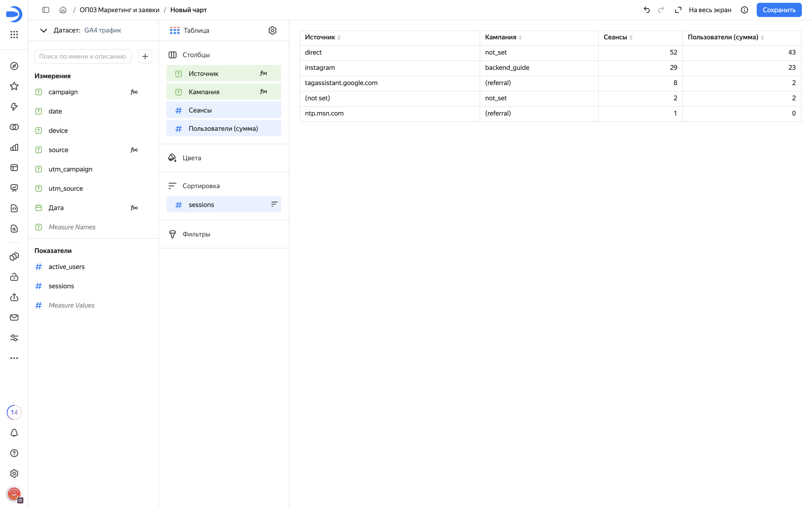
Task: Click the undo arrow in the top bar
Action: pyautogui.click(x=647, y=10)
